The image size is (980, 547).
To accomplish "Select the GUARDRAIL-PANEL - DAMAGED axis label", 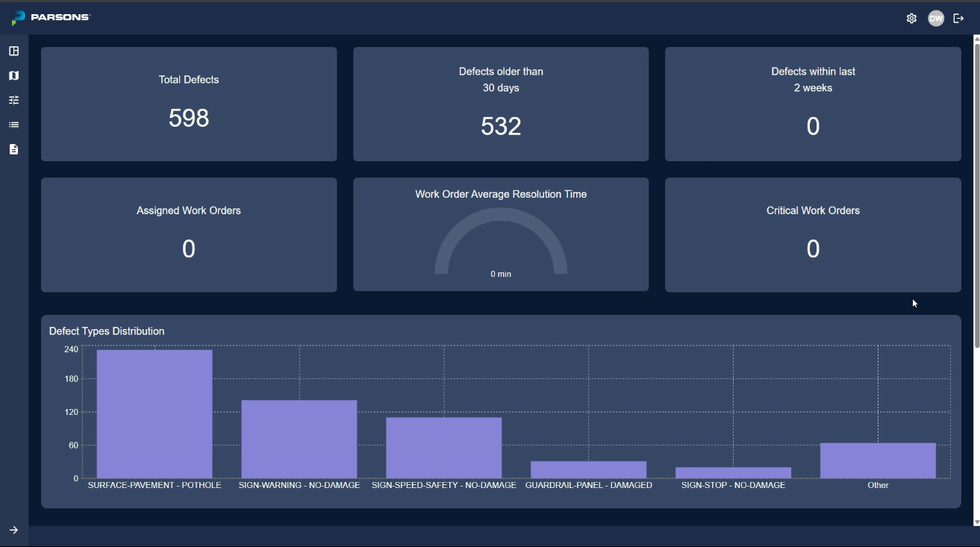I will (589, 485).
